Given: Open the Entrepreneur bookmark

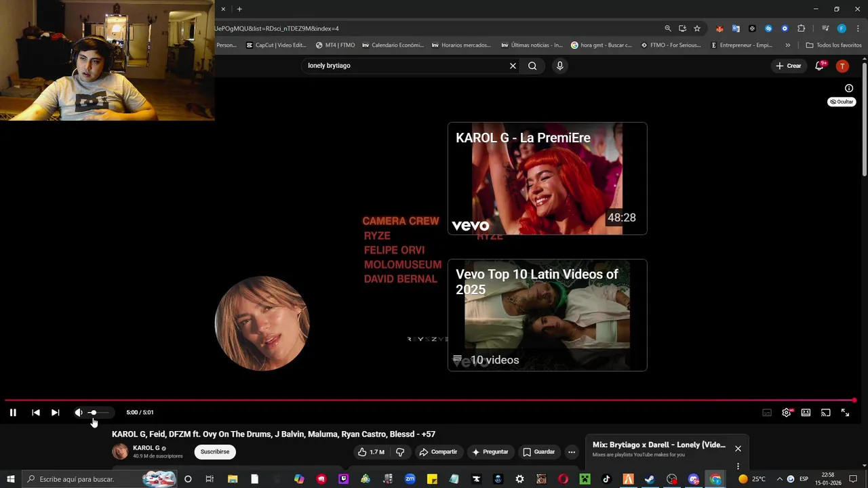Looking at the screenshot, I should pyautogui.click(x=741, y=45).
